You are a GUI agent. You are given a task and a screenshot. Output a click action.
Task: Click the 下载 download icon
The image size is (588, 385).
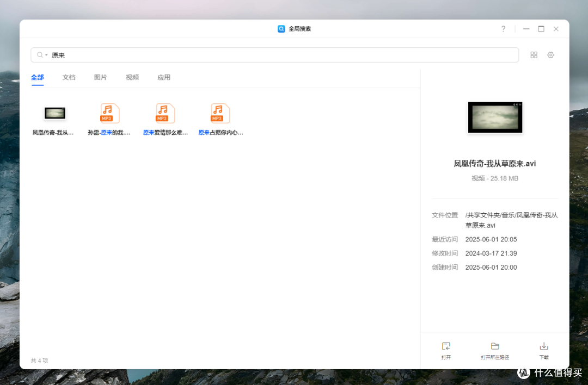(544, 346)
